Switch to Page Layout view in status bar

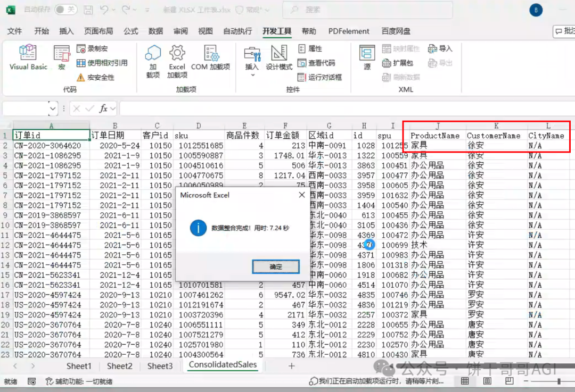click(487, 381)
